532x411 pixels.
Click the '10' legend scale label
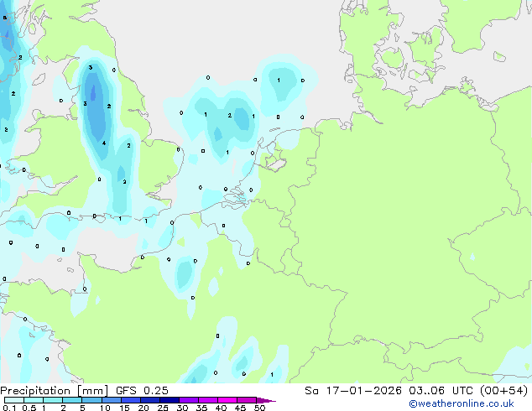click(105, 408)
